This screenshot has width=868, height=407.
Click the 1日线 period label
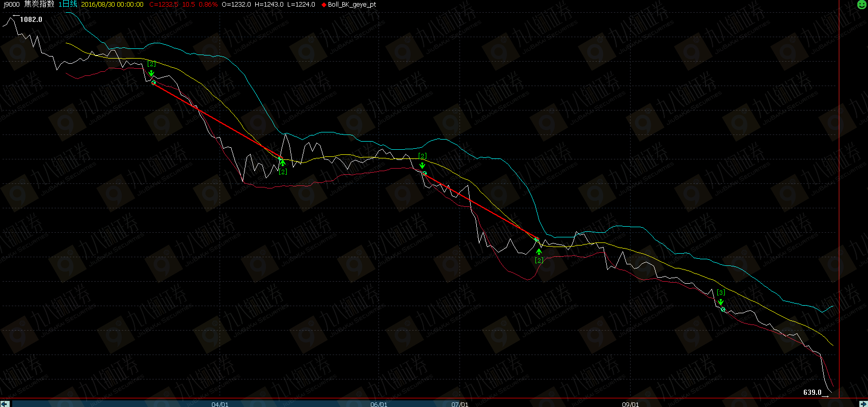click(x=68, y=4)
